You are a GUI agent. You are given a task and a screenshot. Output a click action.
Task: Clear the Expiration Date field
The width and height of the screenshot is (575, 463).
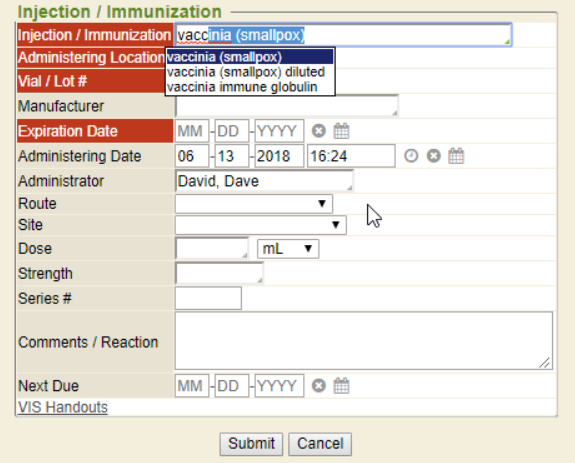point(319,131)
